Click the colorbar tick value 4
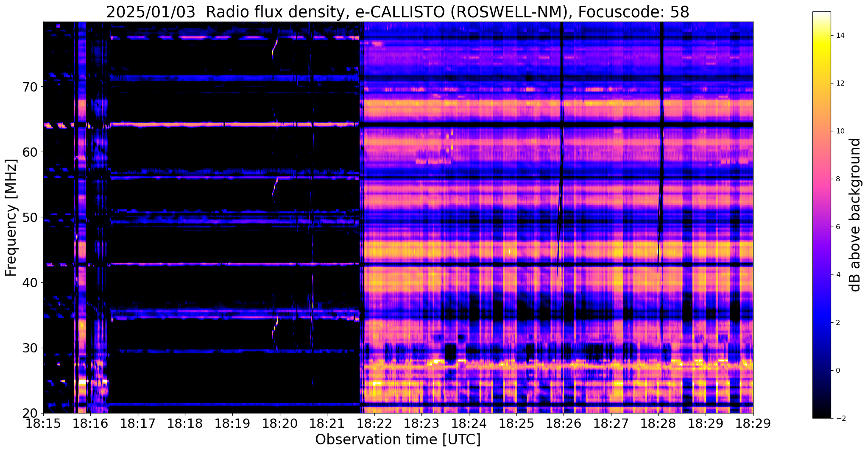 [838, 275]
